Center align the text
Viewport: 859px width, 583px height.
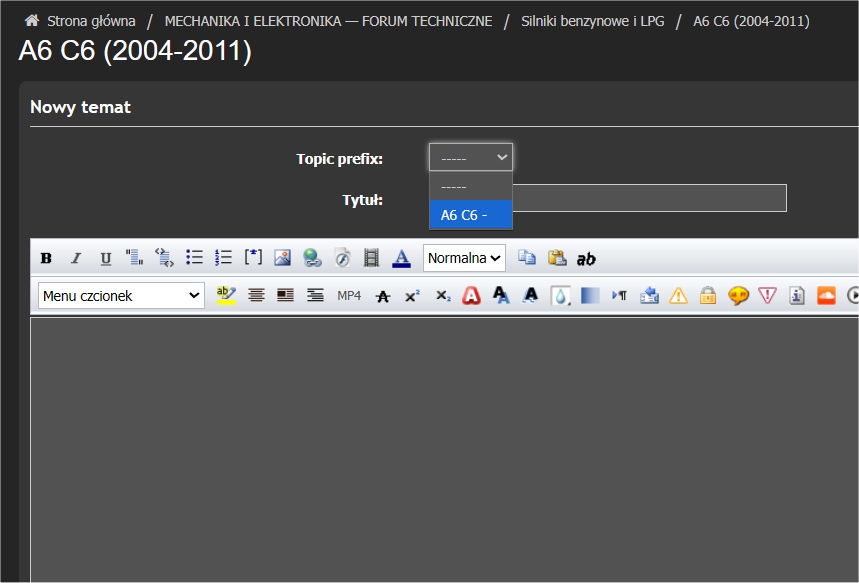[x=256, y=296]
